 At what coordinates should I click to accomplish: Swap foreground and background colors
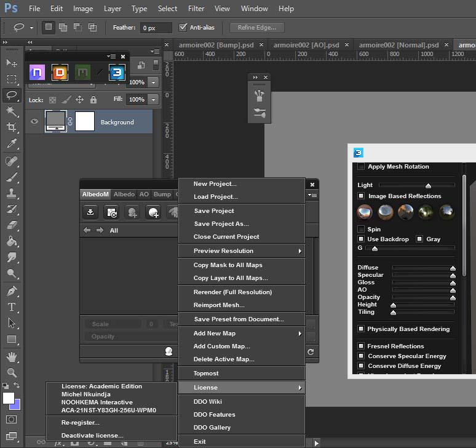pos(17,385)
